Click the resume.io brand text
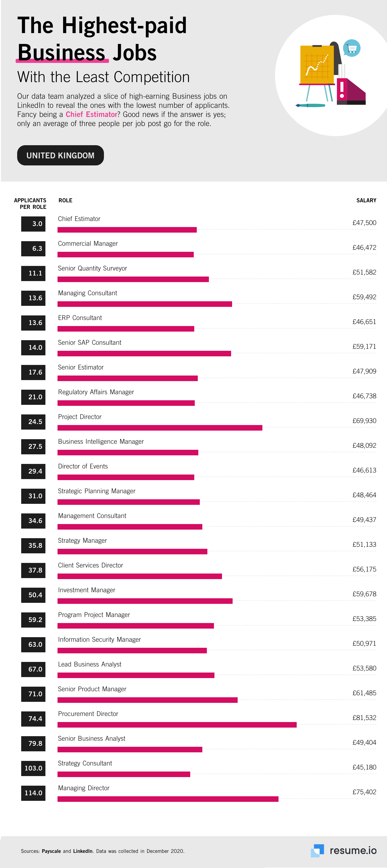Image resolution: width=387 pixels, height=868 pixels. coord(353,851)
